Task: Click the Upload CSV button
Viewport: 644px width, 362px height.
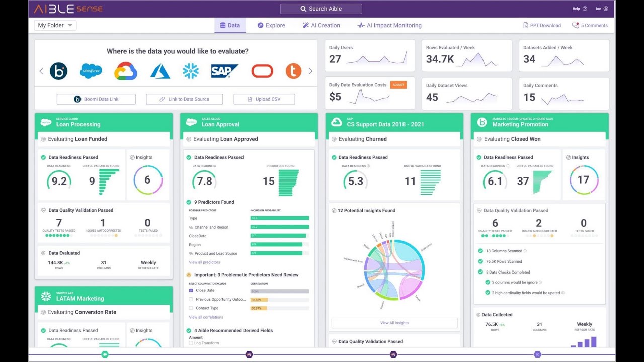Action: [x=264, y=99]
